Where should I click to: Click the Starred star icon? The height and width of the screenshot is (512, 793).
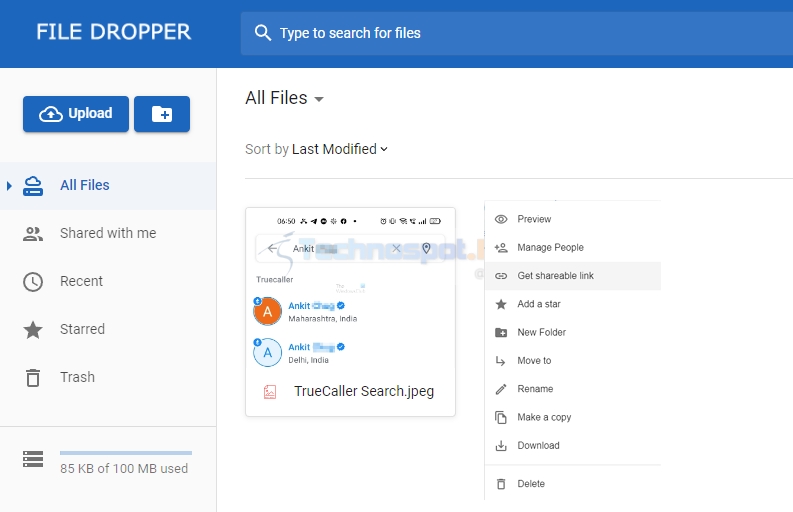pos(33,330)
